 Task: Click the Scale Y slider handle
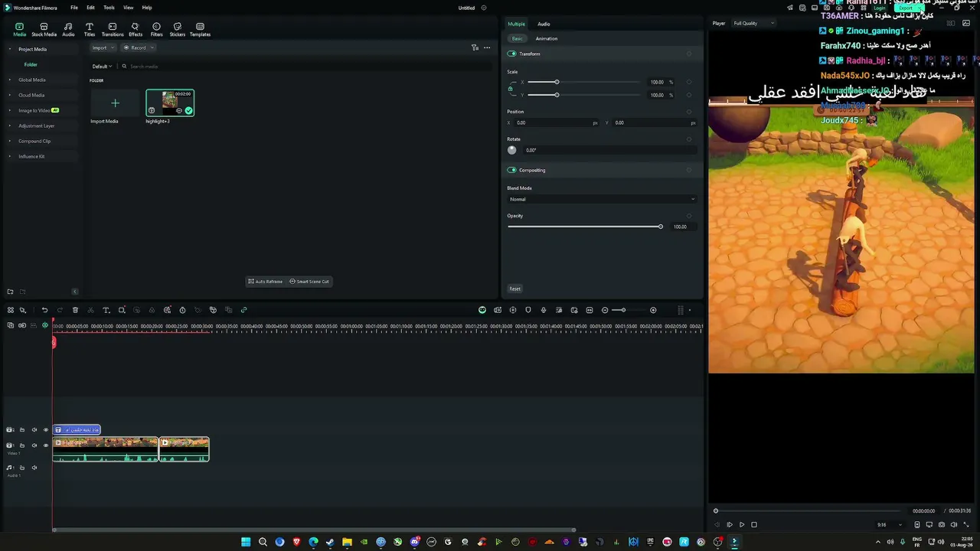tap(557, 95)
